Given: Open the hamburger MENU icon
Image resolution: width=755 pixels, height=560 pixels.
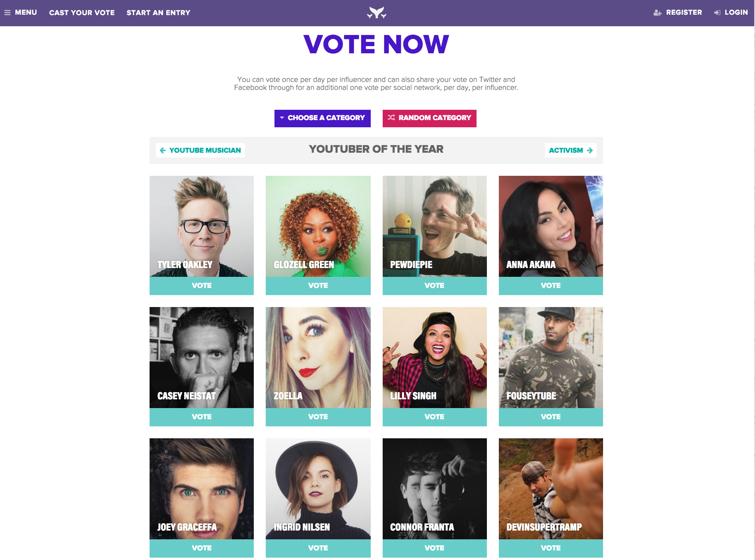Looking at the screenshot, I should 7,13.
